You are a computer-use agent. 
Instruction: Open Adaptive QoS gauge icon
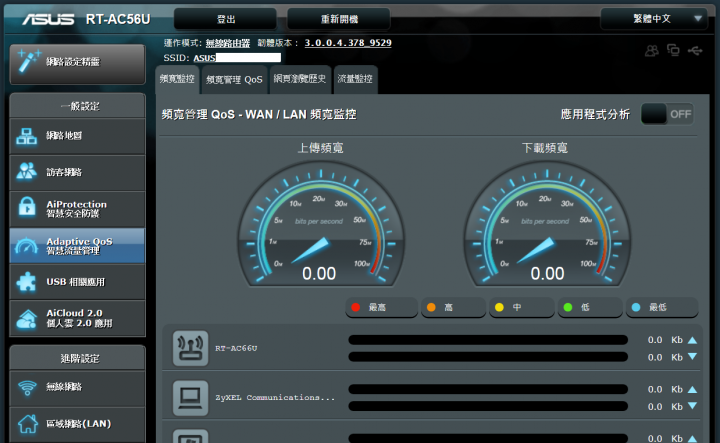(x=27, y=247)
